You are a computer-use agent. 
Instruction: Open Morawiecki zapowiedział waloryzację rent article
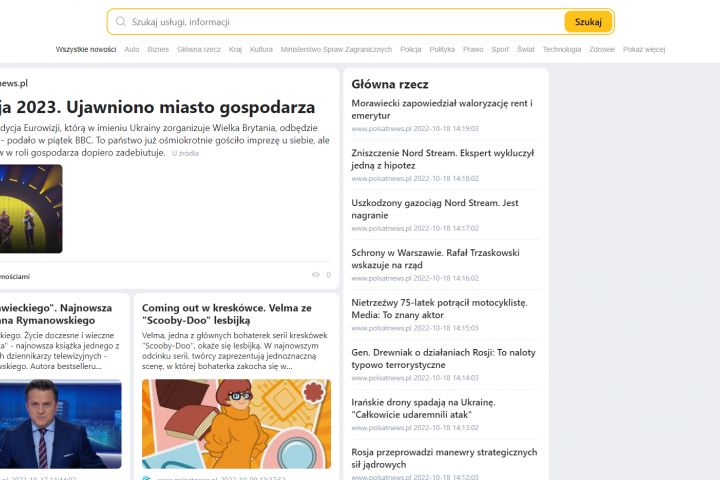[442, 109]
